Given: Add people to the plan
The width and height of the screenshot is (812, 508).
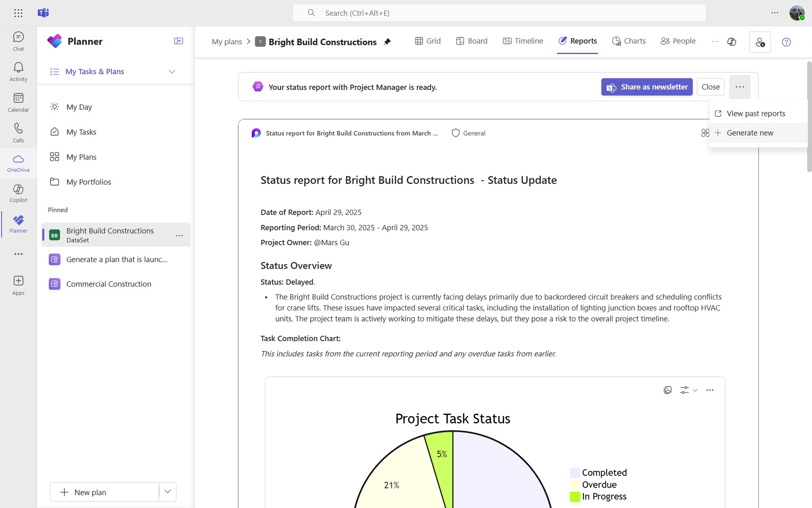Looking at the screenshot, I should click(x=760, y=42).
